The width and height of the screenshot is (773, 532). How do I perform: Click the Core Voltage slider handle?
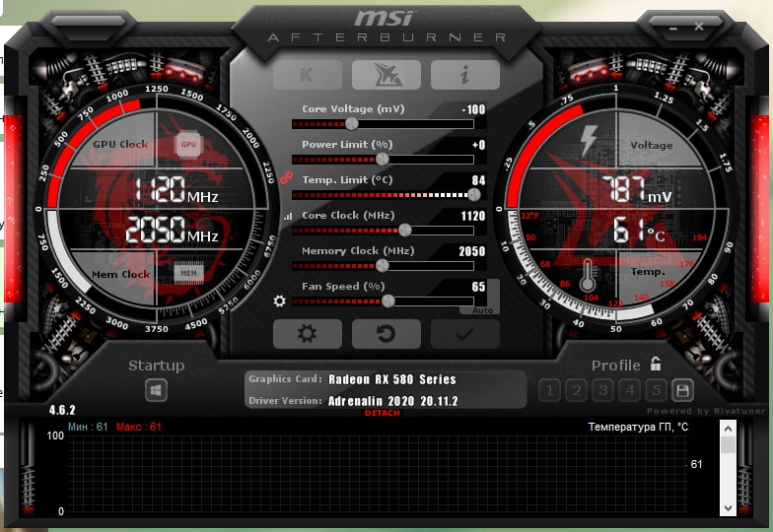(351, 124)
